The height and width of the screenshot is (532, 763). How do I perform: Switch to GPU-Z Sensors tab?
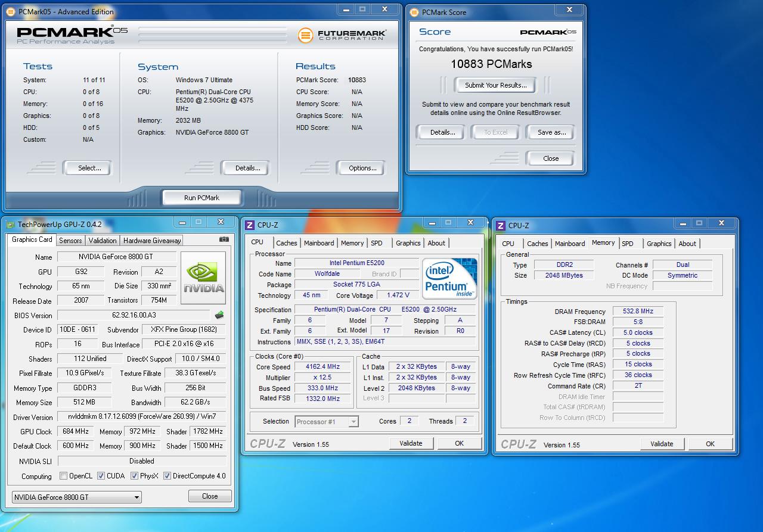coord(70,241)
